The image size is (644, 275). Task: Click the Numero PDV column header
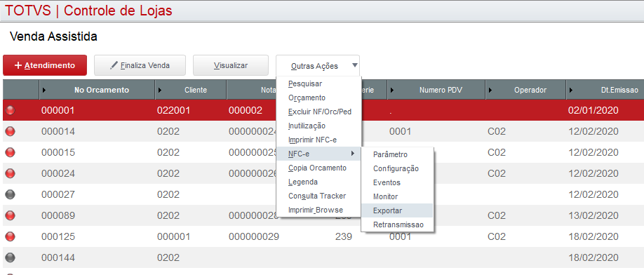(436, 90)
